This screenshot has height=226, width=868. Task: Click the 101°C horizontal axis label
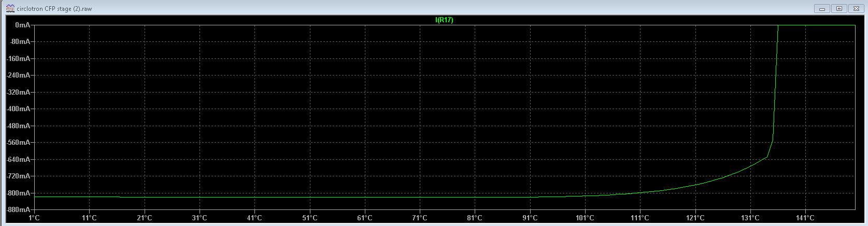pyautogui.click(x=585, y=218)
